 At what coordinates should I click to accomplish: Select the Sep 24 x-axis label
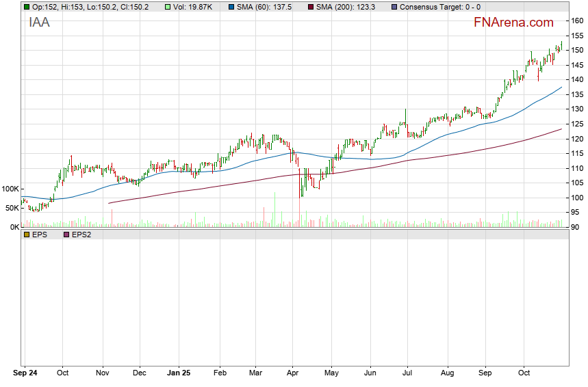click(25, 374)
